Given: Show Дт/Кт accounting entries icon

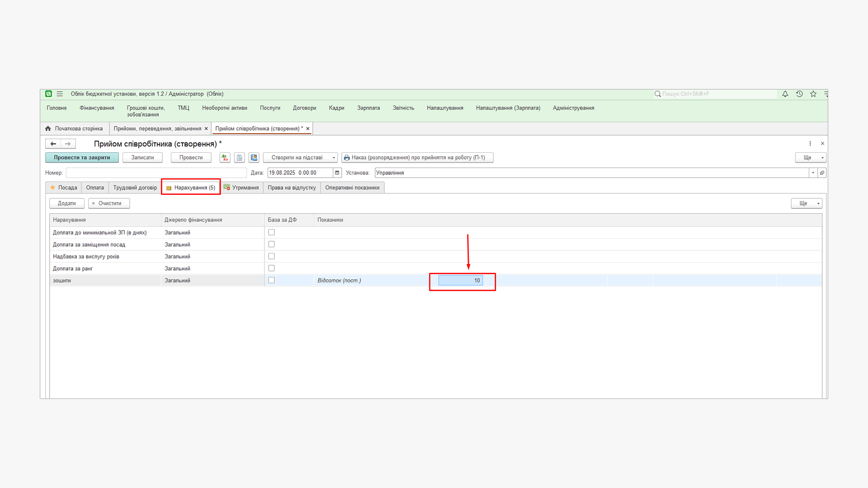Looking at the screenshot, I should coord(225,158).
